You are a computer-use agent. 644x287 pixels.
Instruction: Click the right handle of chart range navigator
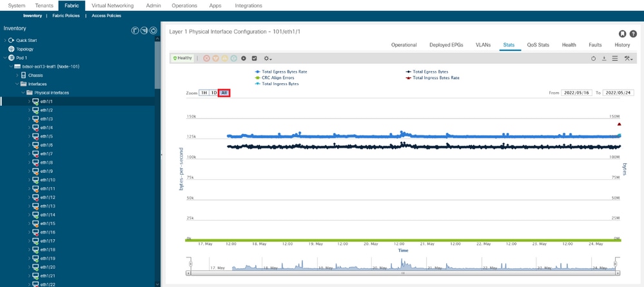tap(615, 263)
